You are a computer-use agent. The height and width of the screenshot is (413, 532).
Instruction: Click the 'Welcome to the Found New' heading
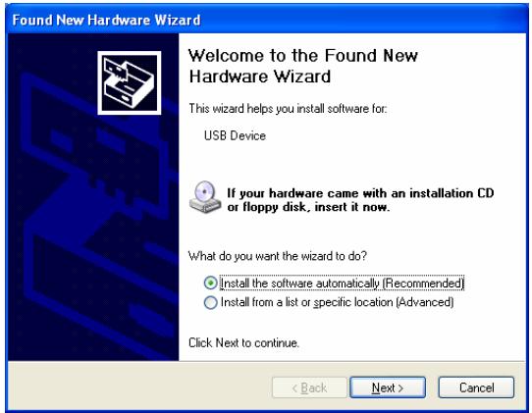coord(303,56)
